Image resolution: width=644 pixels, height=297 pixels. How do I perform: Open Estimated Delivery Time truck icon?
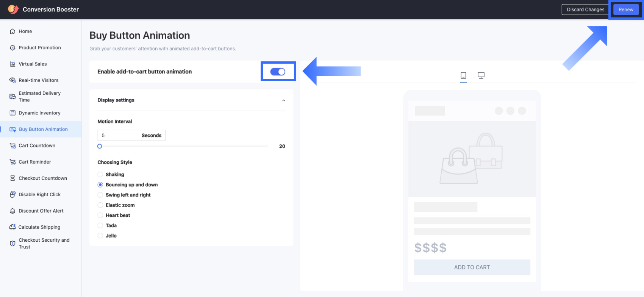pos(13,97)
